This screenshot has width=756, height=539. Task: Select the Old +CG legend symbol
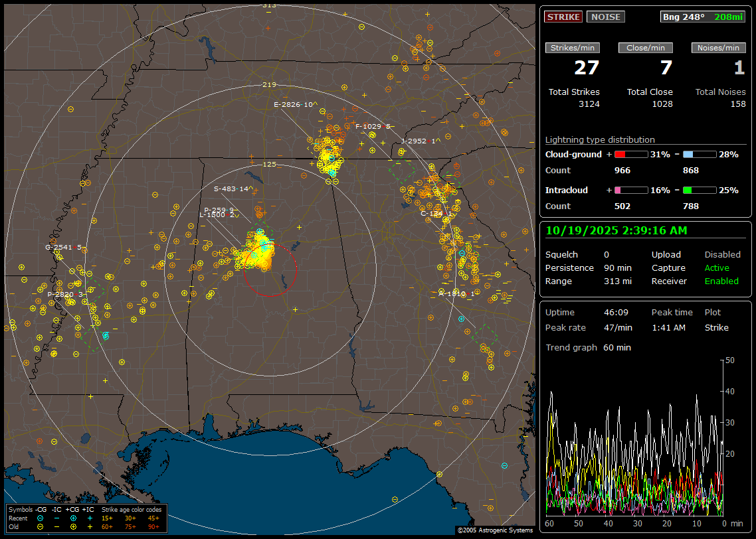click(73, 526)
